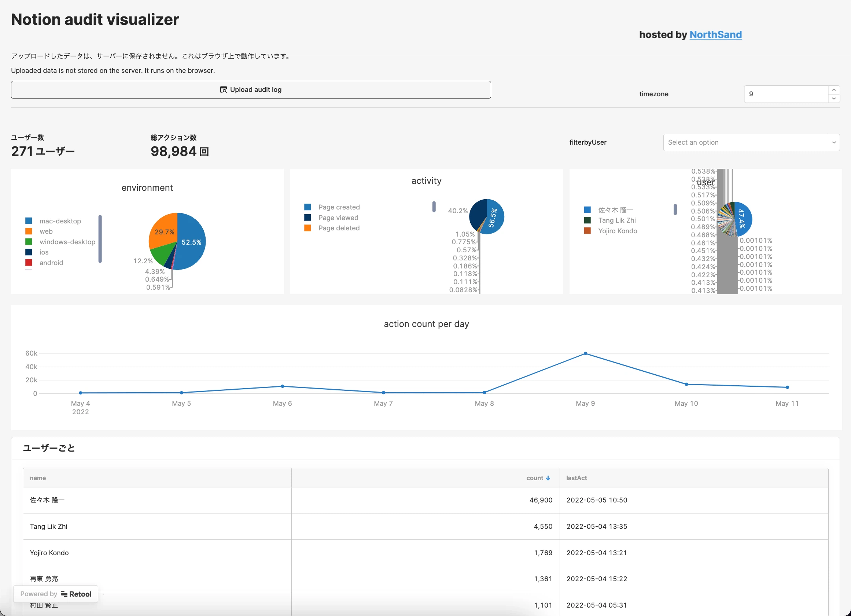This screenshot has height=616, width=851.
Task: Toggle windows-desktop legend entry
Action: pyautogui.click(x=67, y=242)
